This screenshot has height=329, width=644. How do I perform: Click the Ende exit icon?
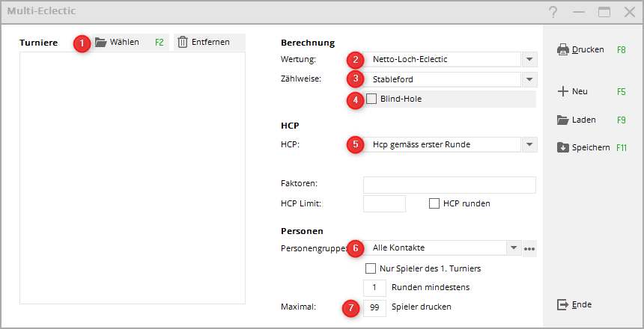pyautogui.click(x=563, y=304)
